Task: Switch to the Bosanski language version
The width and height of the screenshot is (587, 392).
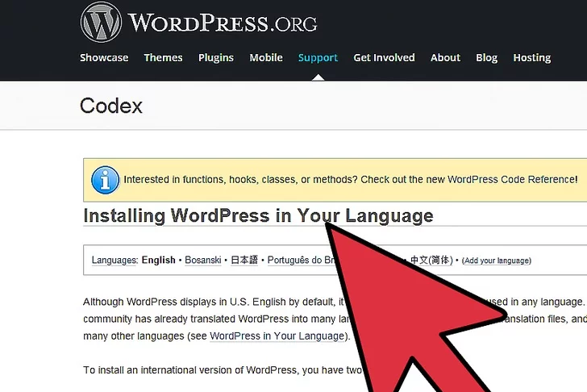Action: click(x=203, y=261)
